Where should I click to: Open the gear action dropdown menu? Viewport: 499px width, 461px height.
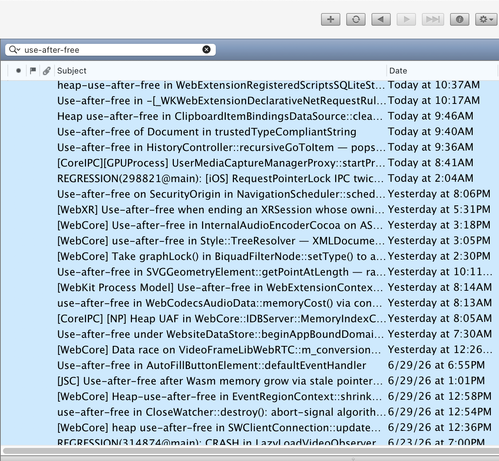click(x=486, y=19)
